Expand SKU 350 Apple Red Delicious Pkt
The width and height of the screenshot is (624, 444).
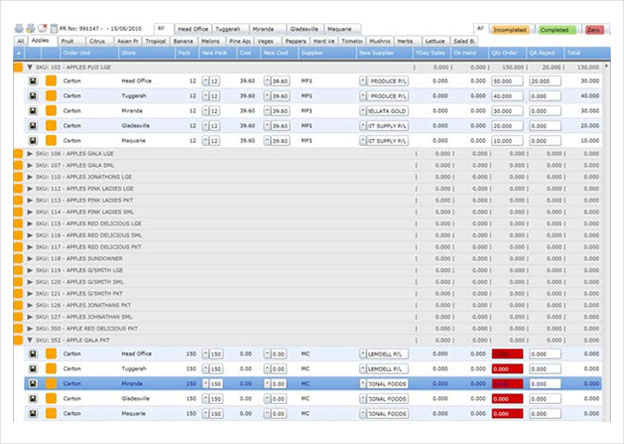pyautogui.click(x=30, y=329)
